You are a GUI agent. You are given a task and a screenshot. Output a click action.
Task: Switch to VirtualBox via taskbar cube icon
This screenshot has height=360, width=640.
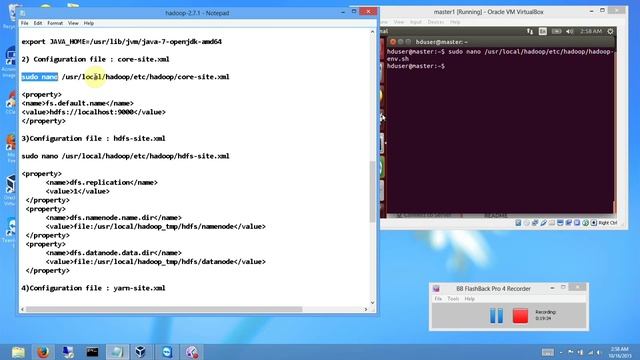(141, 352)
